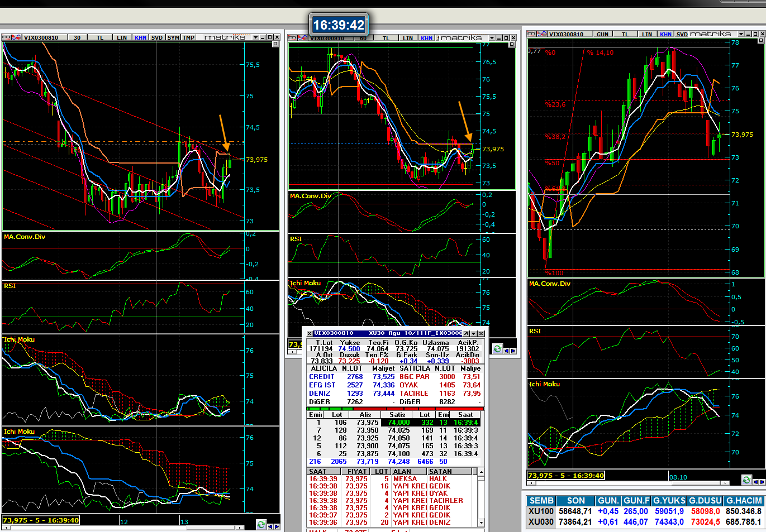Click the TL currency button on middle chart
This screenshot has height=532, width=766.
[x=386, y=38]
